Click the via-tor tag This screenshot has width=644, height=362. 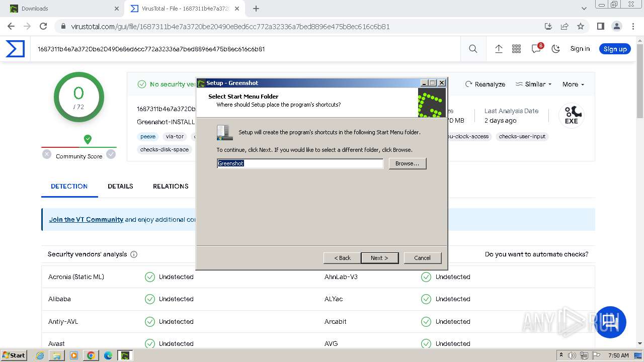point(175,136)
